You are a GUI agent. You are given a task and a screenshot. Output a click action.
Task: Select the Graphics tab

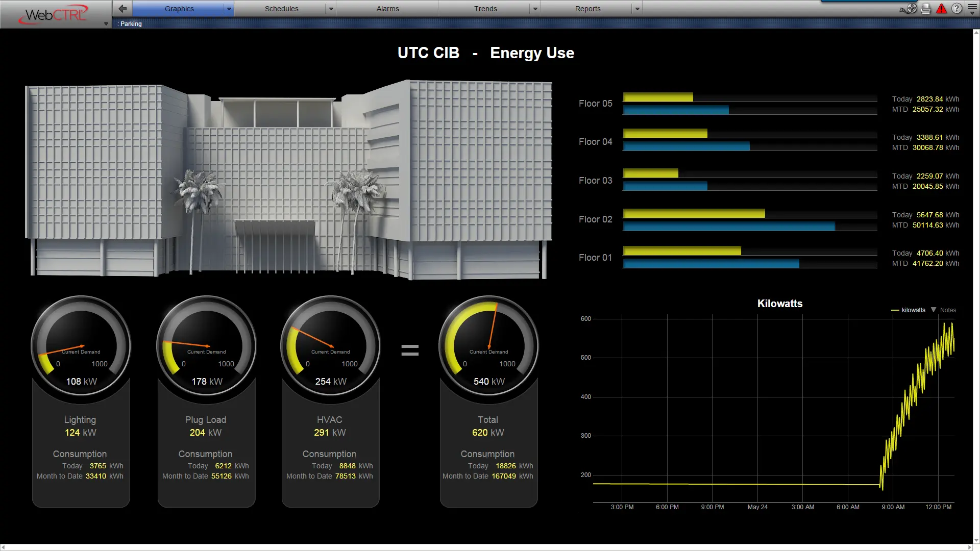179,9
